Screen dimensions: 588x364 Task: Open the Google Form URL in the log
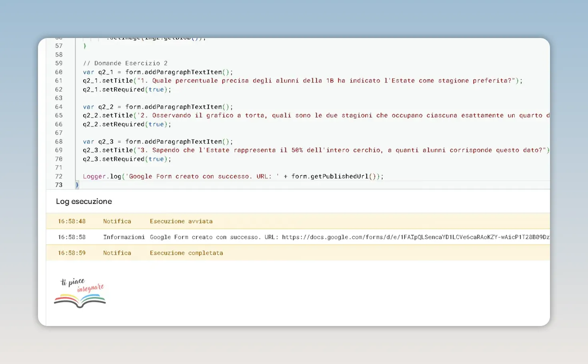[x=416, y=237]
